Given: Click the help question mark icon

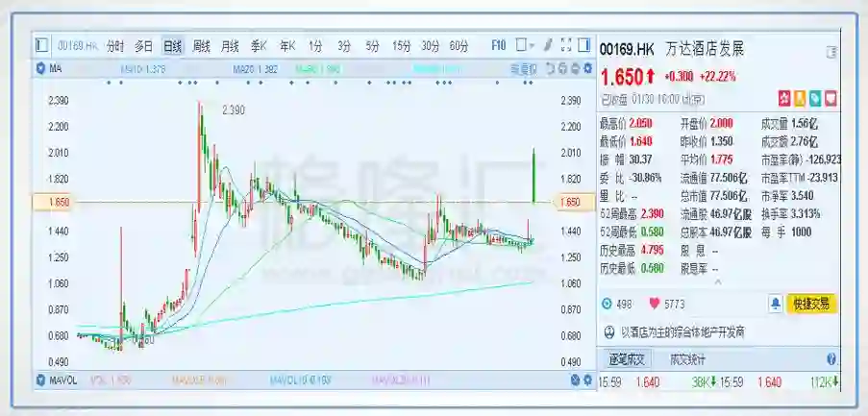Looking at the screenshot, I should click(x=831, y=359).
